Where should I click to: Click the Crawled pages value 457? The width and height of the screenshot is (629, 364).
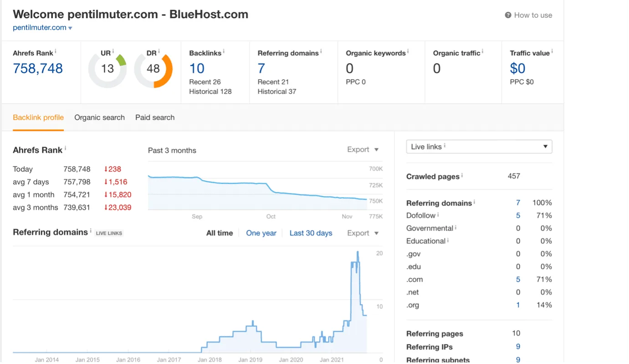click(514, 176)
